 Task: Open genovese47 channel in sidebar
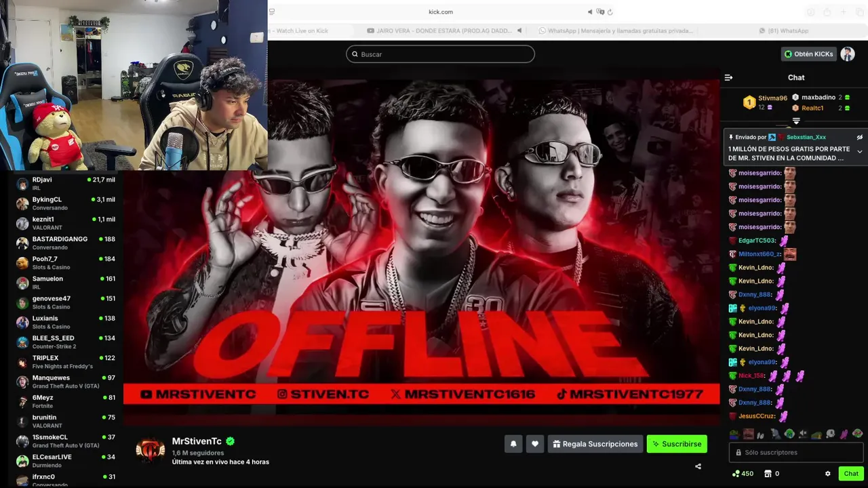point(66,302)
